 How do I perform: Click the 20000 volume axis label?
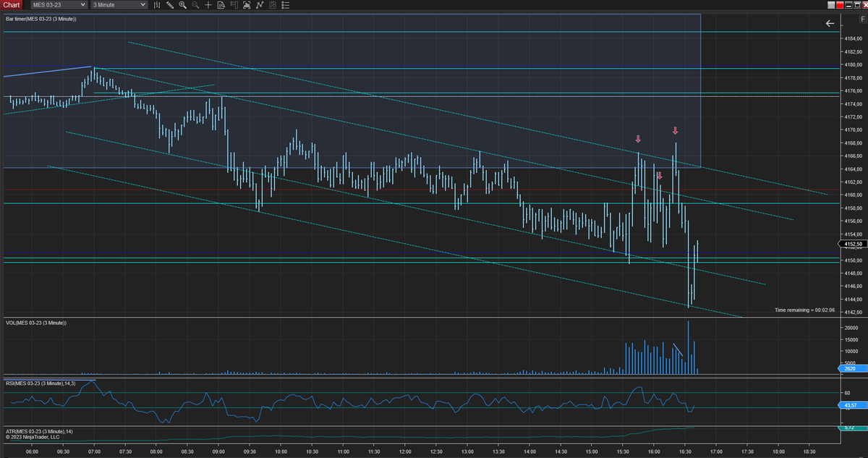coord(851,328)
